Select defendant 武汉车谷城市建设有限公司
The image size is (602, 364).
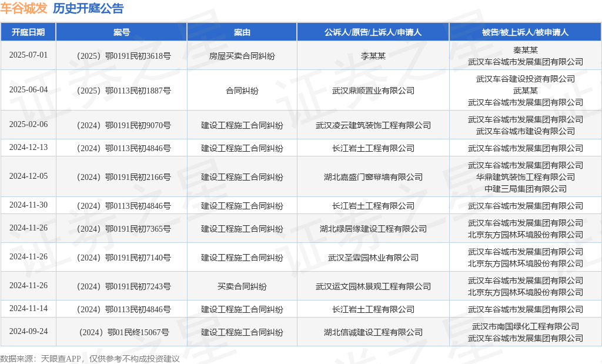525,131
